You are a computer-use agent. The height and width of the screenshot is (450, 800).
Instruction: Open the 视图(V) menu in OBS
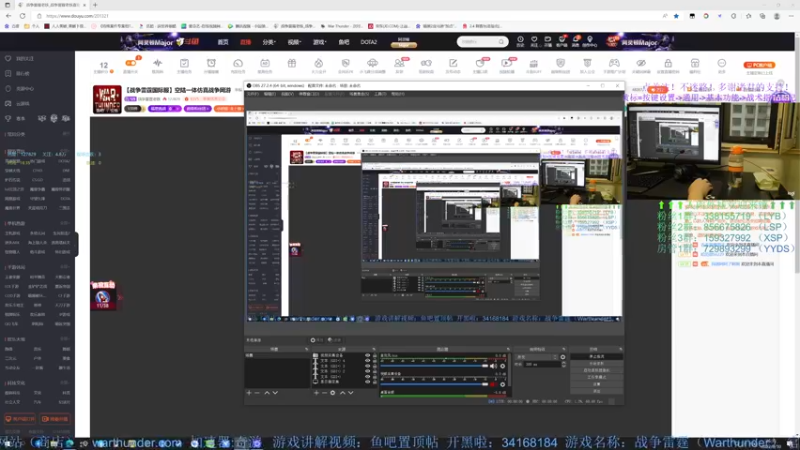(287, 94)
